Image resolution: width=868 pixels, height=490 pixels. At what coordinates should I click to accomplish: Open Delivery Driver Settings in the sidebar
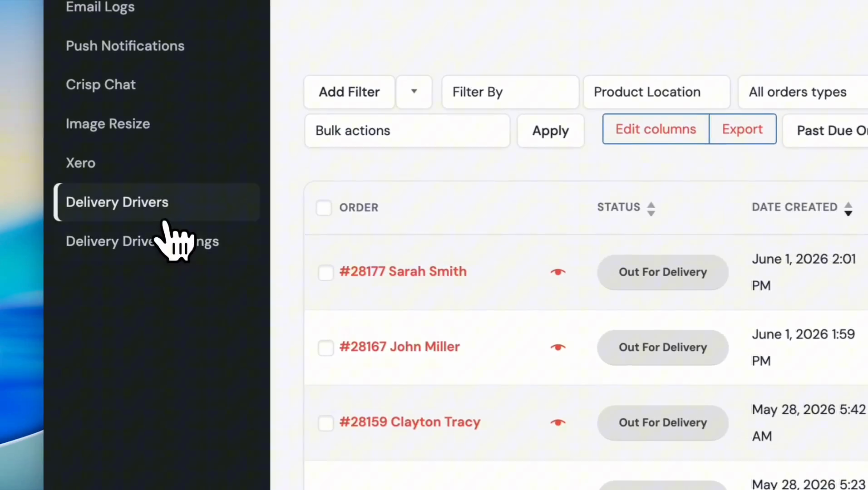142,241
